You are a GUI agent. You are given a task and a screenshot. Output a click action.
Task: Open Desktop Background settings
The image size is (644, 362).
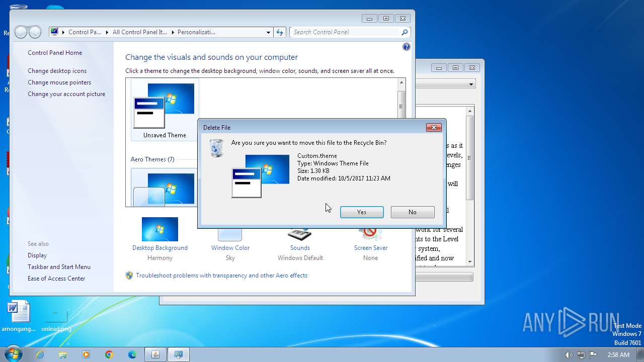click(160, 248)
